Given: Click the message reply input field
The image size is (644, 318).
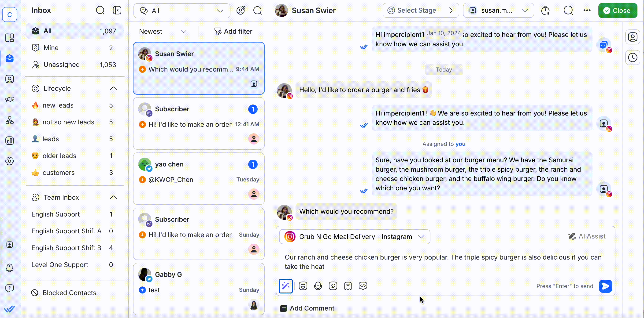Looking at the screenshot, I should 425,262.
